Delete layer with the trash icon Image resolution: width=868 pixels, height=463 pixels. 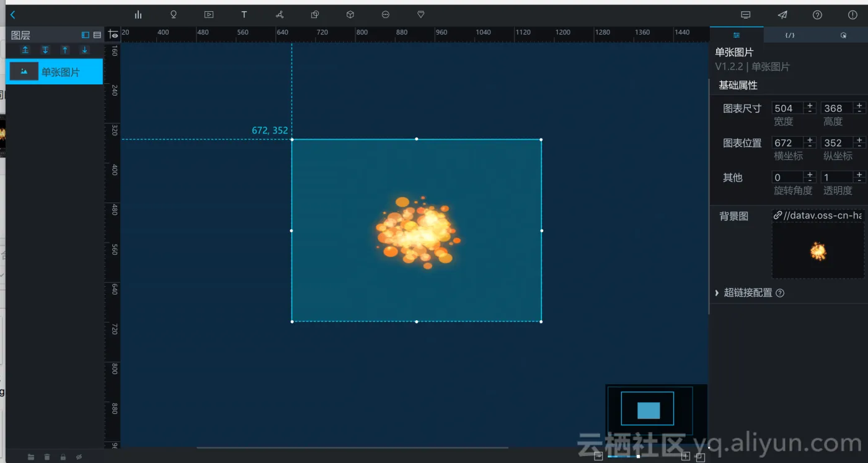click(x=47, y=457)
